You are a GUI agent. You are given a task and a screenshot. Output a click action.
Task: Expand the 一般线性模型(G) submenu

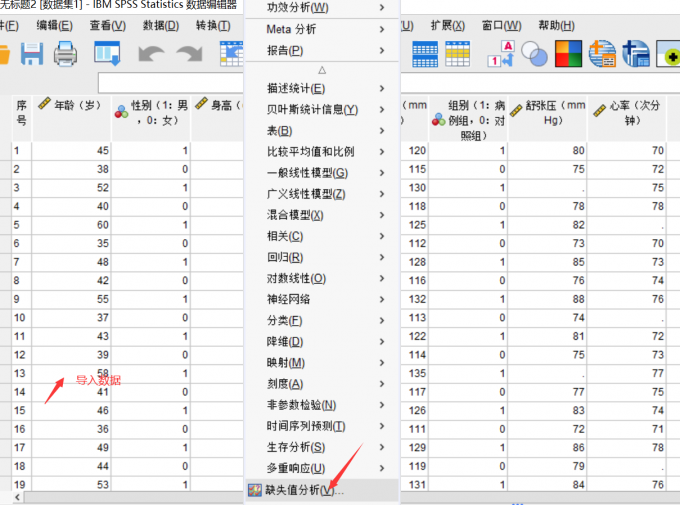[x=322, y=173]
